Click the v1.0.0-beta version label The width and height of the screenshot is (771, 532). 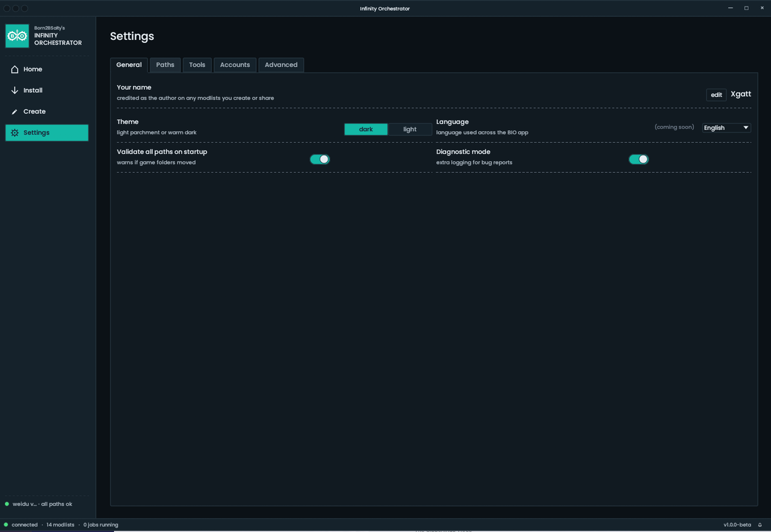click(737, 525)
